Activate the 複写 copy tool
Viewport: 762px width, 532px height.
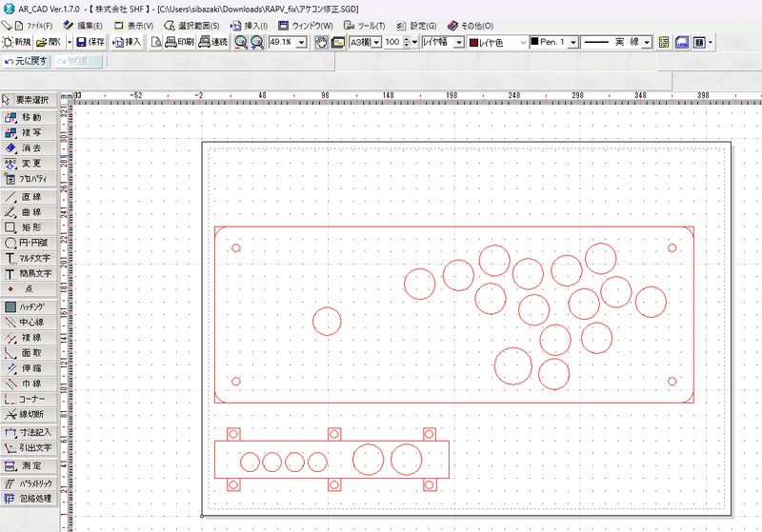pos(29,132)
